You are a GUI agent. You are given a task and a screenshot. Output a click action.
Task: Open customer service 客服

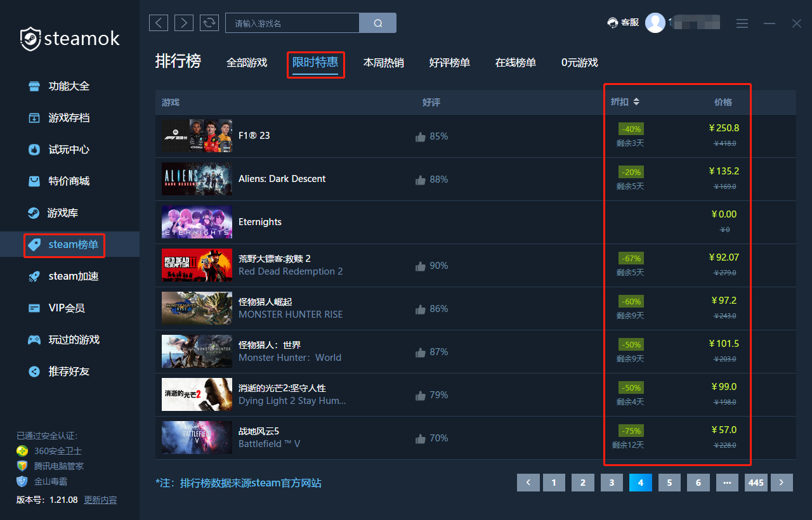point(623,23)
